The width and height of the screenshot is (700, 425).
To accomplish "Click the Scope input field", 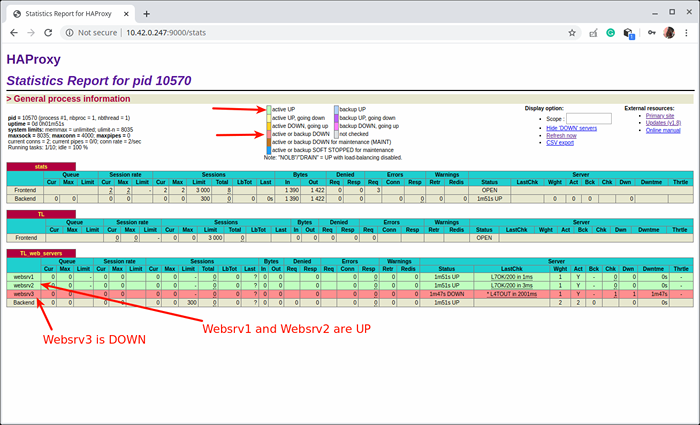I will pos(589,119).
